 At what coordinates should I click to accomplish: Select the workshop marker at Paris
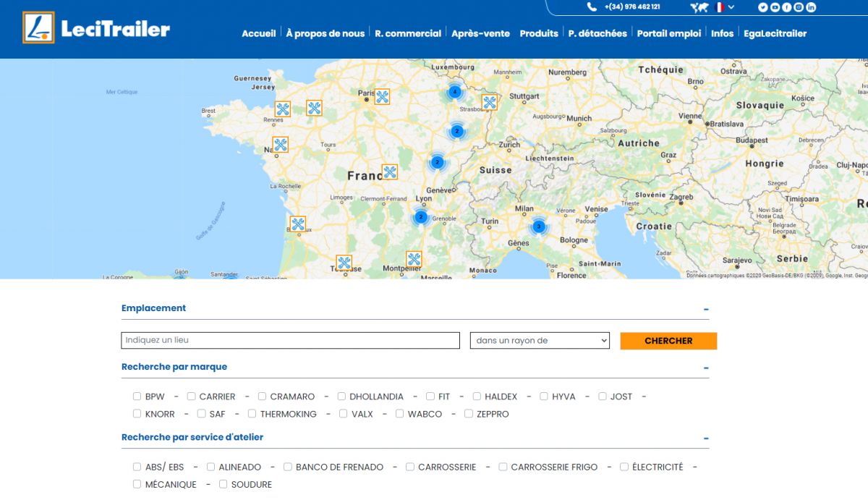point(382,96)
